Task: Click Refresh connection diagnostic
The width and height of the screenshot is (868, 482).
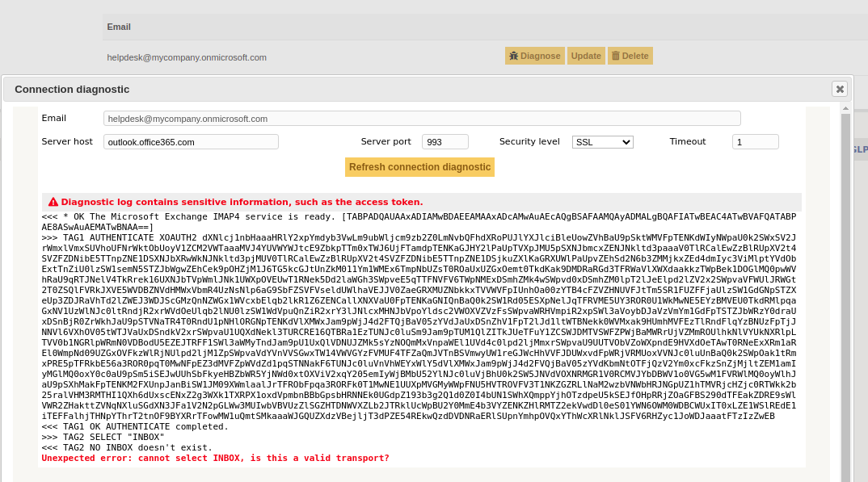Action: (x=419, y=167)
